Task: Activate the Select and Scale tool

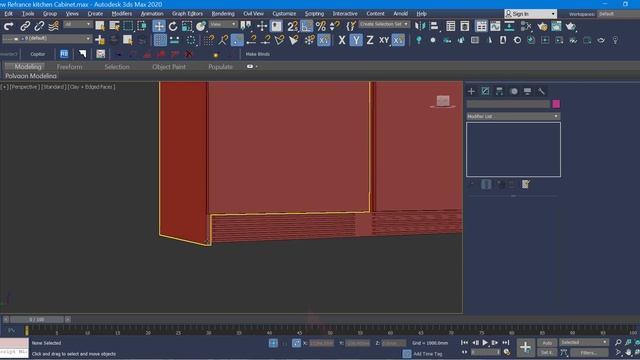Action: click(x=187, y=27)
